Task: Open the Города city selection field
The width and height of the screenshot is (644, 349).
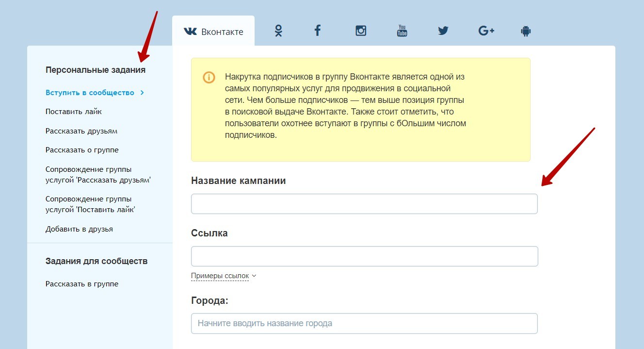Action: 364,323
